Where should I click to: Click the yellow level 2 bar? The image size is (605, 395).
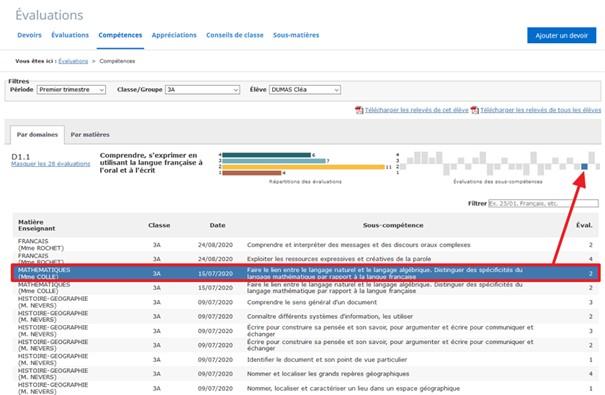304,167
